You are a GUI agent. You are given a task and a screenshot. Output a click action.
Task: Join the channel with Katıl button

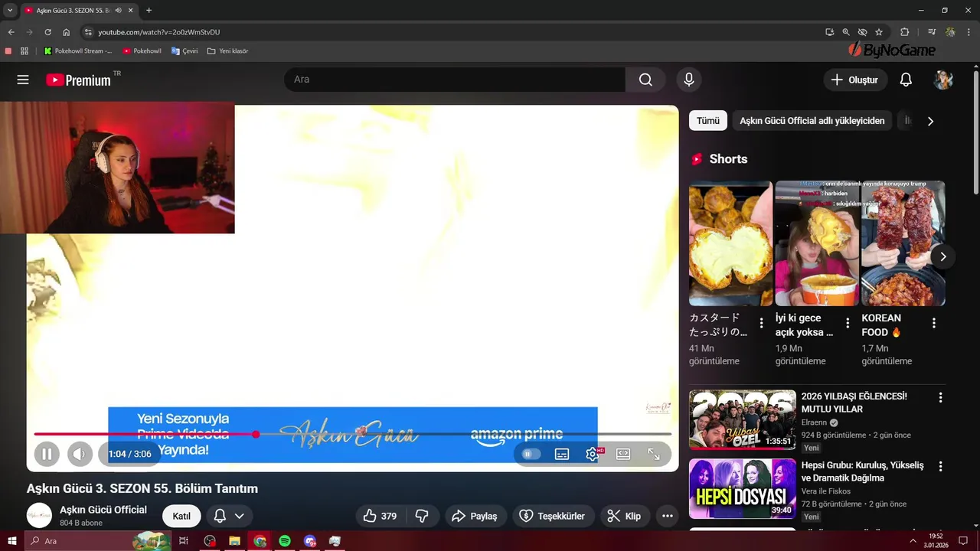(181, 516)
